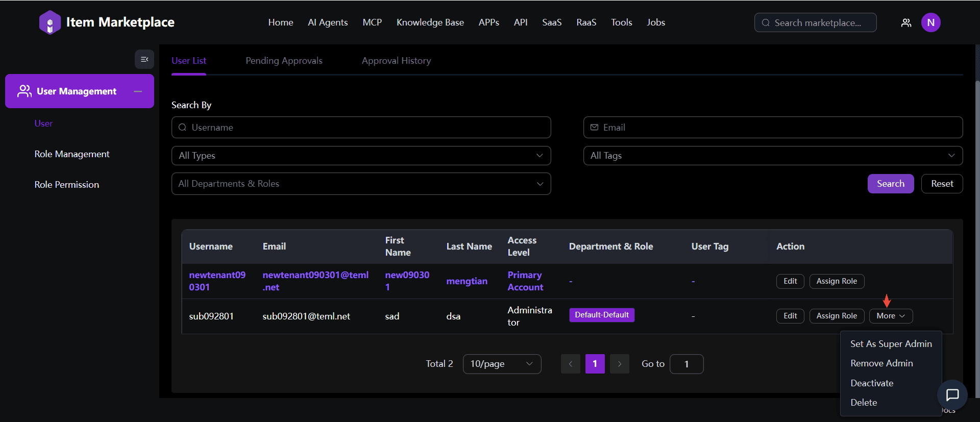This screenshot has width=980, height=422.
Task: Change the 10/page size selector
Action: pos(501,364)
